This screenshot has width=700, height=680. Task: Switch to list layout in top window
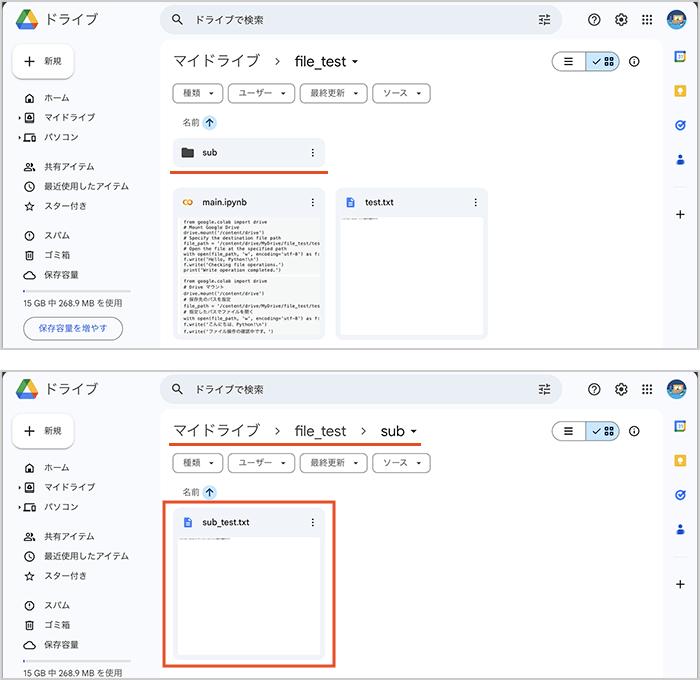click(x=569, y=62)
